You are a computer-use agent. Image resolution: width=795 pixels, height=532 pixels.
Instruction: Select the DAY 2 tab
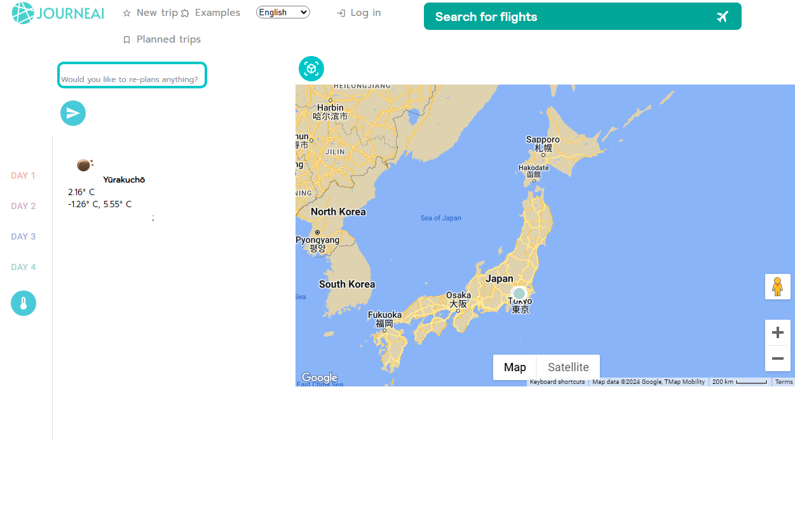tap(24, 206)
